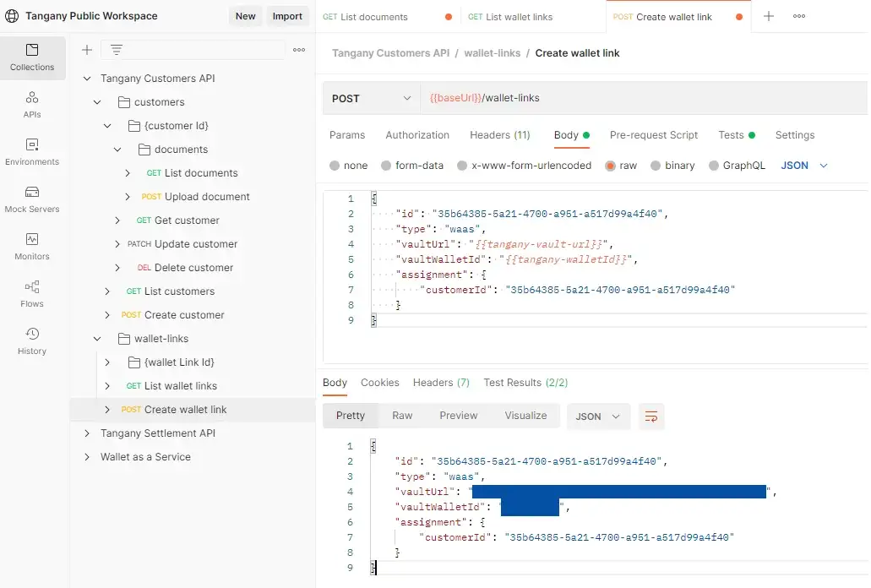Switch to the Params tab
The image size is (871, 588).
[x=347, y=135]
